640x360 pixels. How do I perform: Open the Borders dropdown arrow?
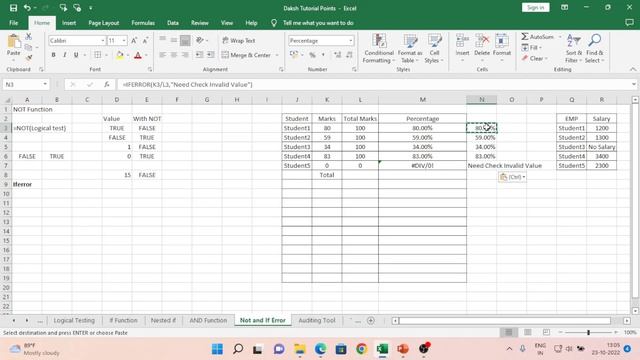point(107,55)
